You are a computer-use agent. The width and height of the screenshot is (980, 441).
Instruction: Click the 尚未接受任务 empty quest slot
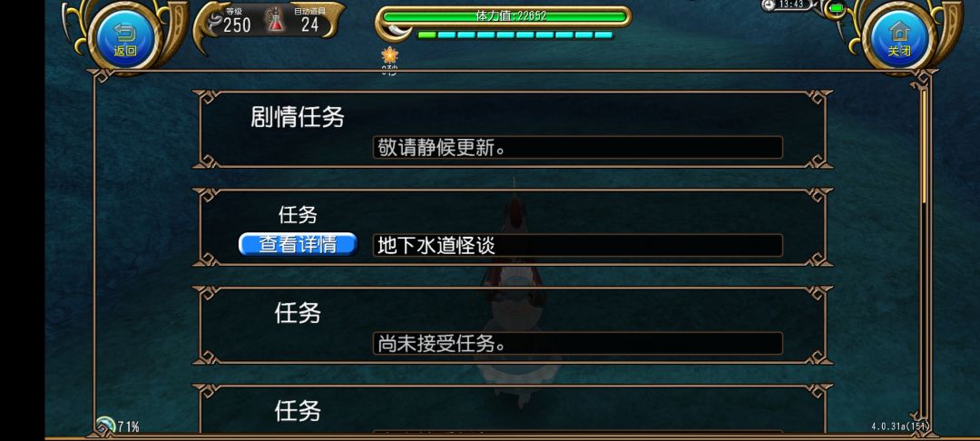577,344
